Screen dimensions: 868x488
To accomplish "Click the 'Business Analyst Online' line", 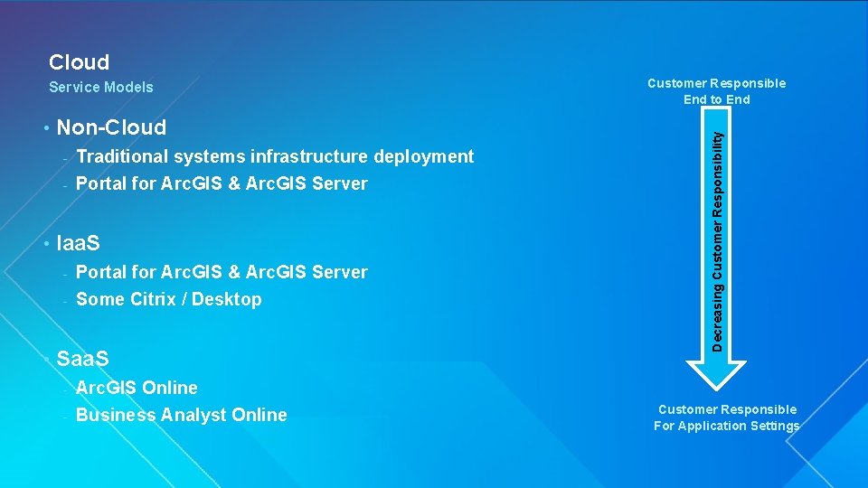I will coord(182,415).
